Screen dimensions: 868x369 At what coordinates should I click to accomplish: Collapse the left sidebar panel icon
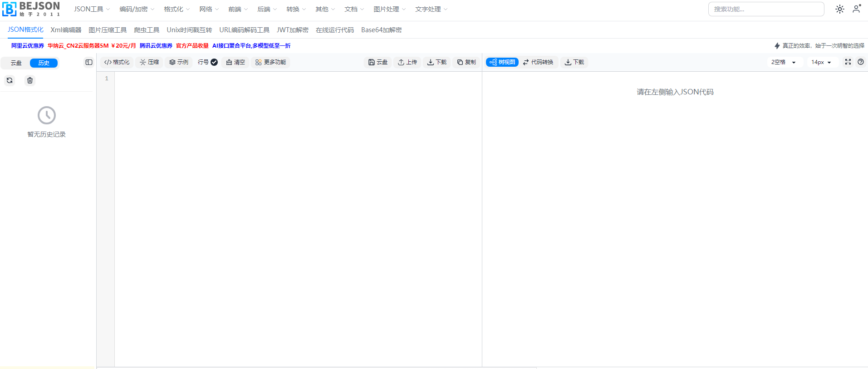pyautogui.click(x=89, y=63)
